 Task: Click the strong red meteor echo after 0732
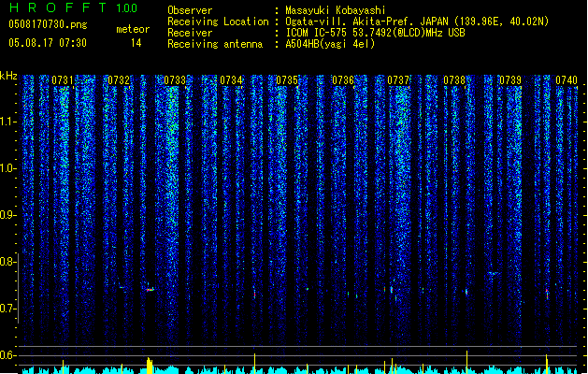[150, 290]
